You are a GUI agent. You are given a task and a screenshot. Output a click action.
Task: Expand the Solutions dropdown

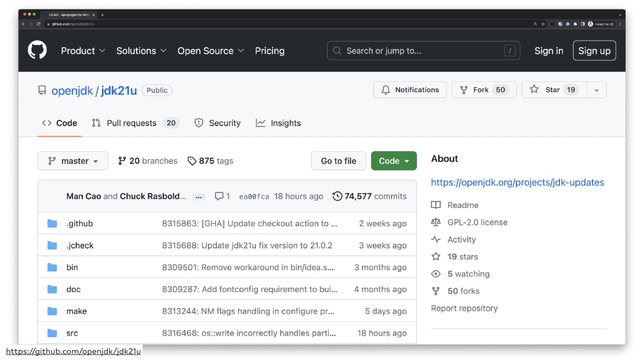[x=141, y=51]
